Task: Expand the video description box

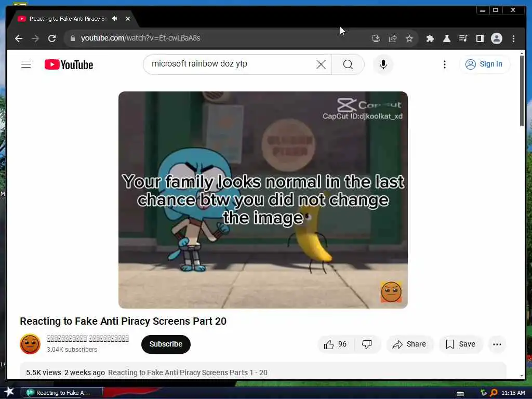Action: coord(263,371)
